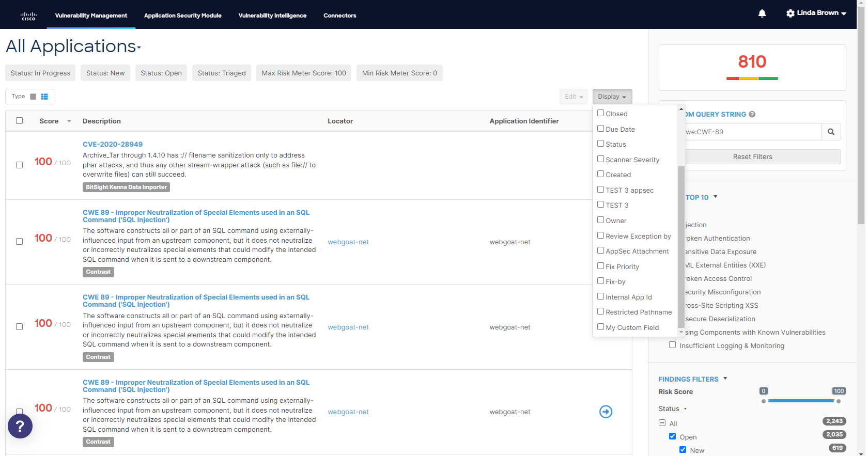Adjust the Risk Score maximum slider handle
Viewport: 868px width, 456px height.
click(x=839, y=401)
